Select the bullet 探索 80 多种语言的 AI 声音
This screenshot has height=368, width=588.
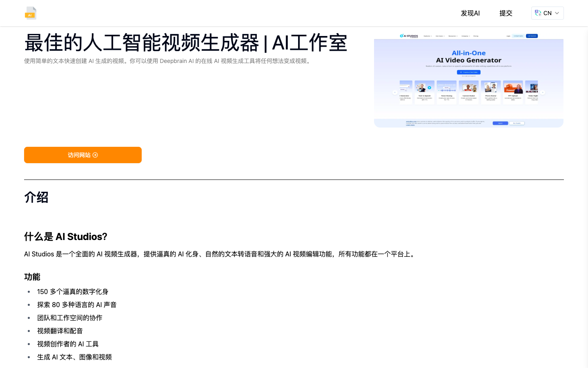point(77,305)
